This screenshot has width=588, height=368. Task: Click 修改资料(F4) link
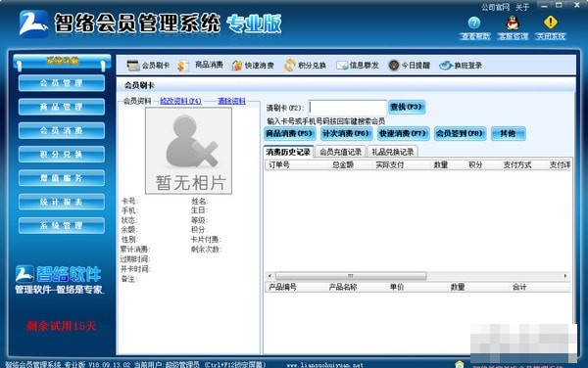(x=180, y=101)
